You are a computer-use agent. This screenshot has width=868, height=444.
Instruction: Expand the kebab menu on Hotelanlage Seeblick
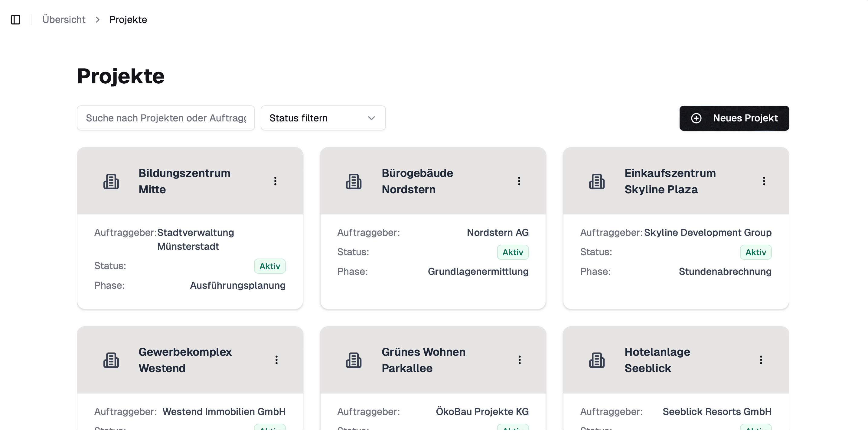761,360
